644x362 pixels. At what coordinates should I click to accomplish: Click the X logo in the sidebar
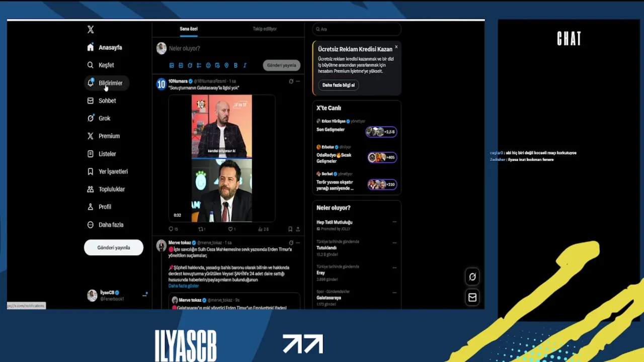[91, 30]
